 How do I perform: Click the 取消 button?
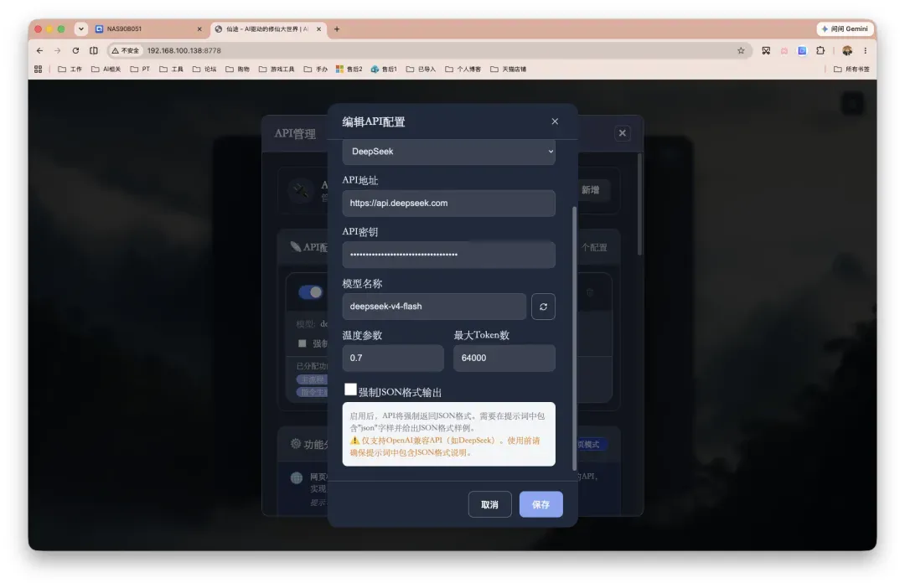point(489,504)
